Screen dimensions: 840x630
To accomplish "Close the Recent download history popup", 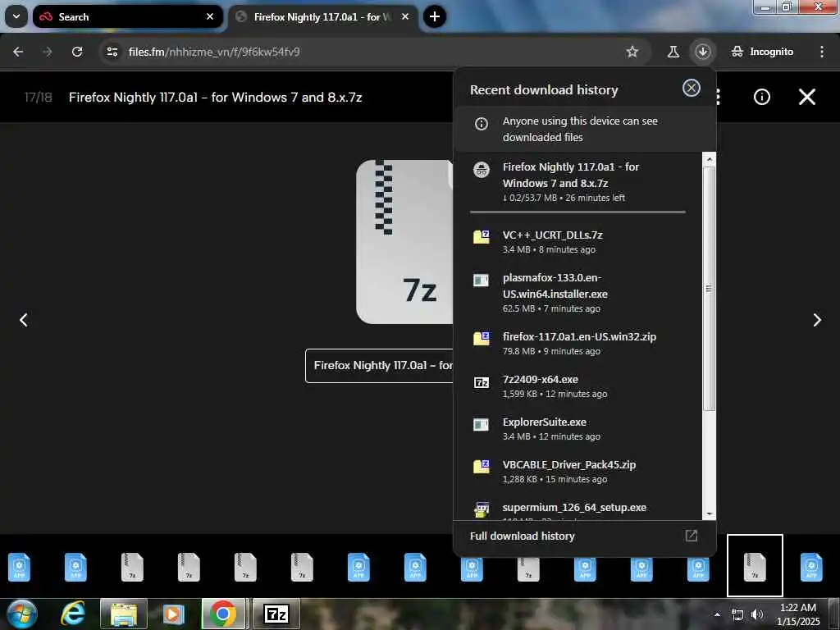I will [691, 89].
